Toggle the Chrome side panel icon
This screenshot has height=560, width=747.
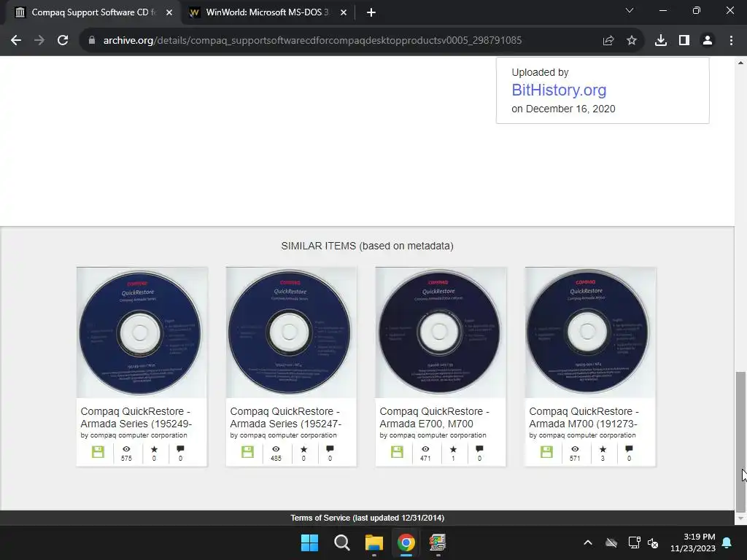(684, 41)
